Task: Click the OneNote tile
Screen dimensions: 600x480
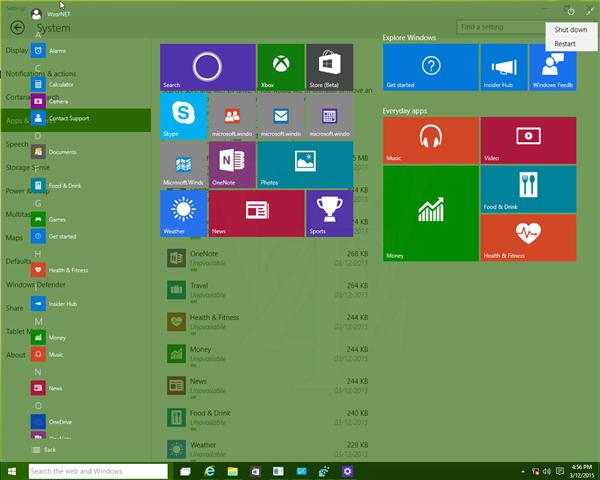Action: click(x=232, y=165)
